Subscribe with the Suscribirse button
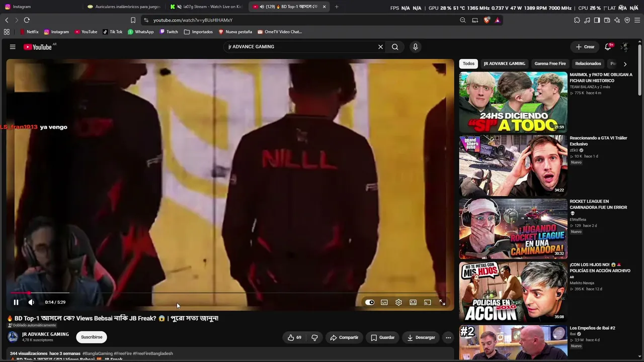The image size is (644, 362). tap(92, 337)
